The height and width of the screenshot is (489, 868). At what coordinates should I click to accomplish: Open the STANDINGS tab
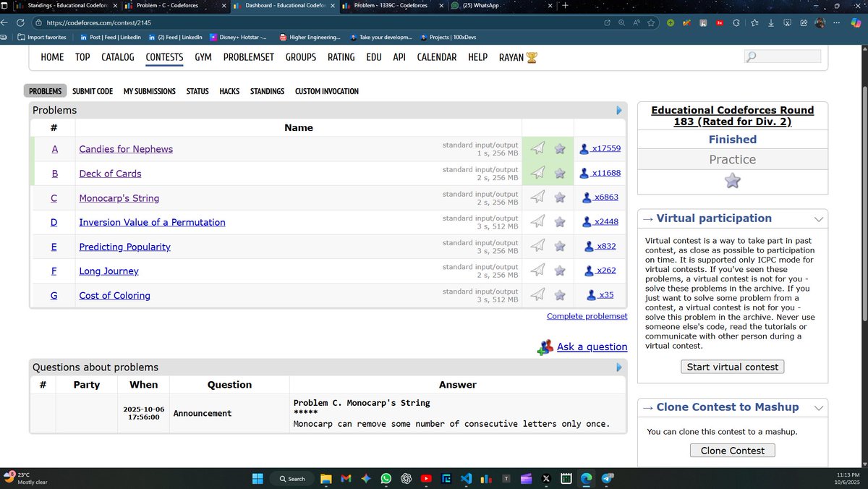tap(267, 91)
